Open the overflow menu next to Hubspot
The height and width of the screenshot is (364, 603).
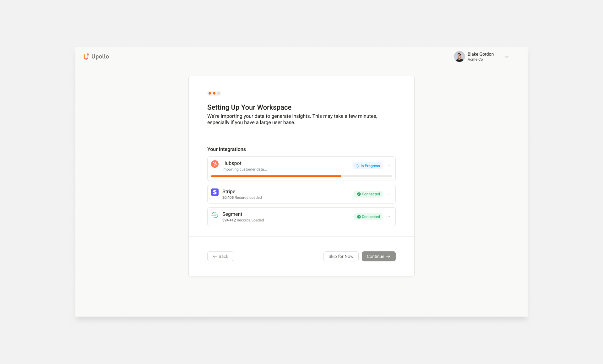click(388, 166)
